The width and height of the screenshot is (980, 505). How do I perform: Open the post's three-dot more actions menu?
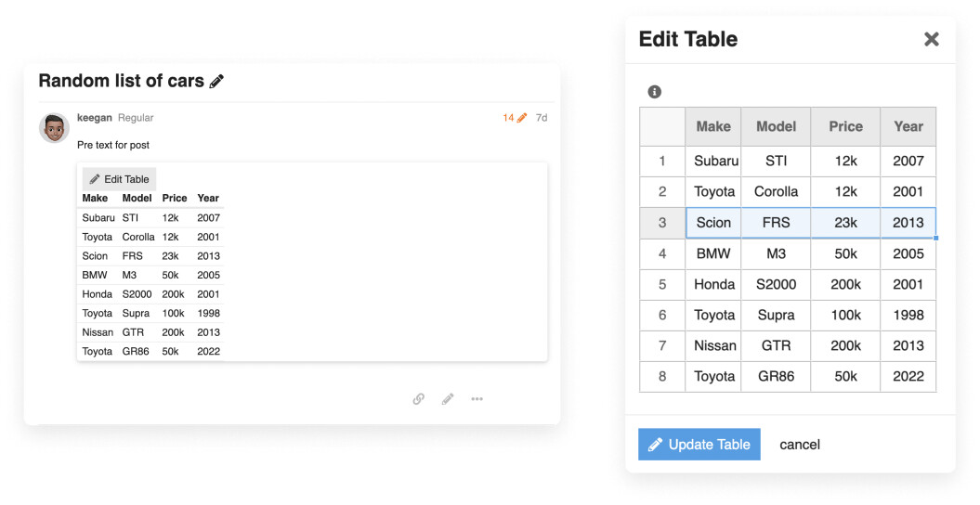[x=477, y=399]
